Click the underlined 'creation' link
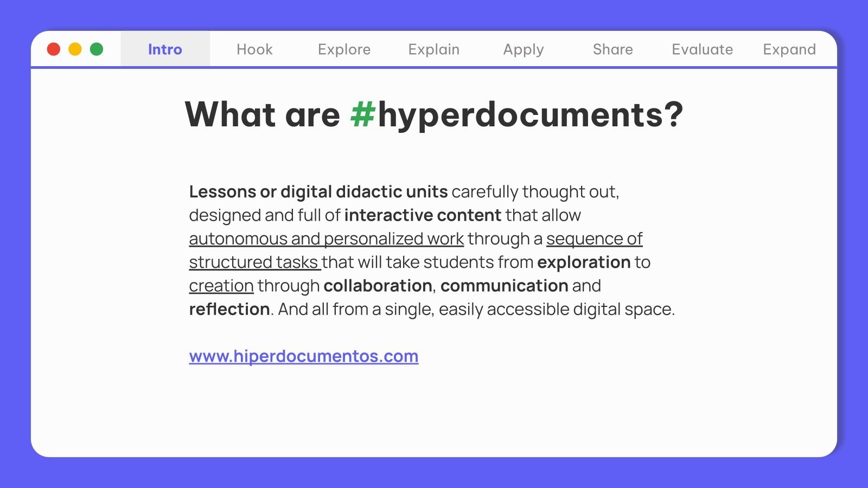The image size is (868, 488). [x=220, y=286]
